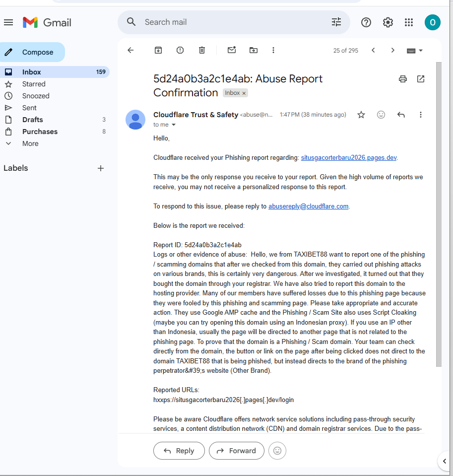Screen dimensions: 453x476
Task: Go to the older email
Action: pyautogui.click(x=392, y=51)
